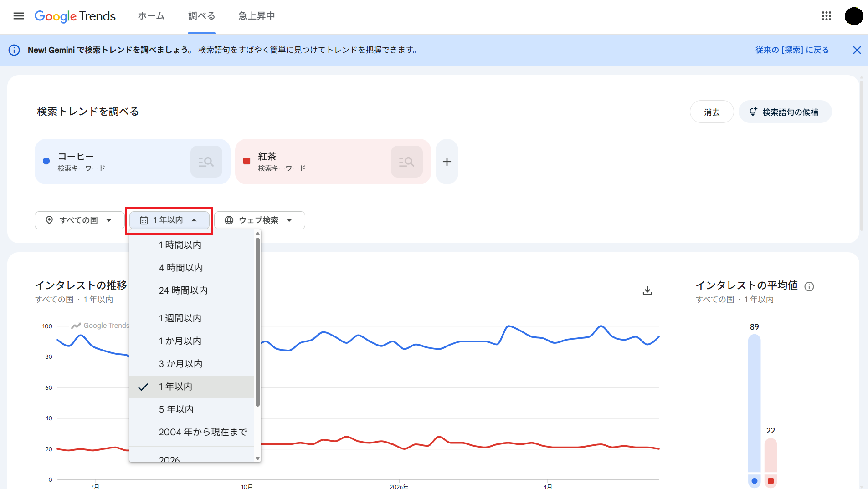Click the コーヒー search term chip
868x489 pixels.
133,162
